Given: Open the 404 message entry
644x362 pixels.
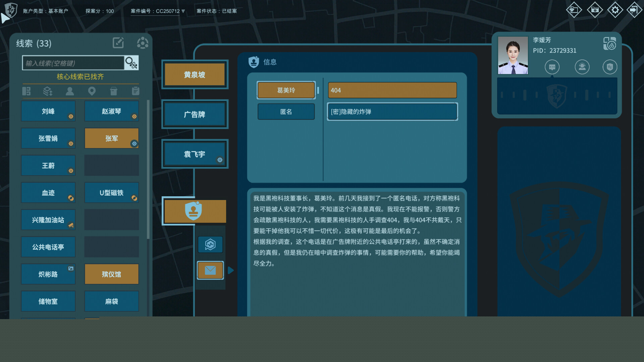Looking at the screenshot, I should pos(392,90).
